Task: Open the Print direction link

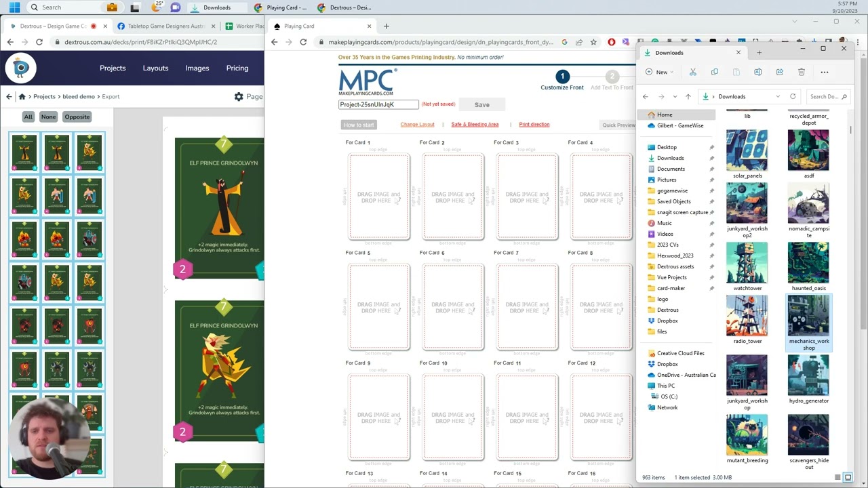Action: [x=534, y=125]
